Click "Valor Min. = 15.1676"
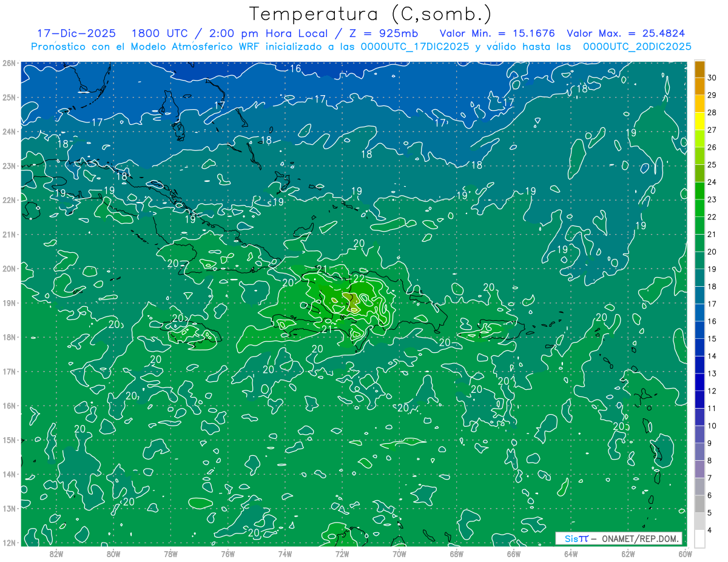Screen dimensions: 728x562 click(497, 33)
